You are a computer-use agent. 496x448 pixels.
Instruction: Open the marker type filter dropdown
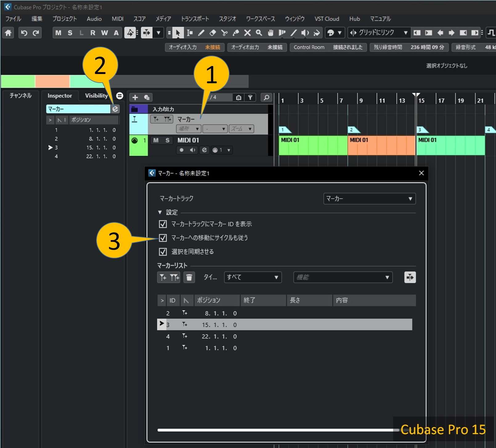coord(252,277)
